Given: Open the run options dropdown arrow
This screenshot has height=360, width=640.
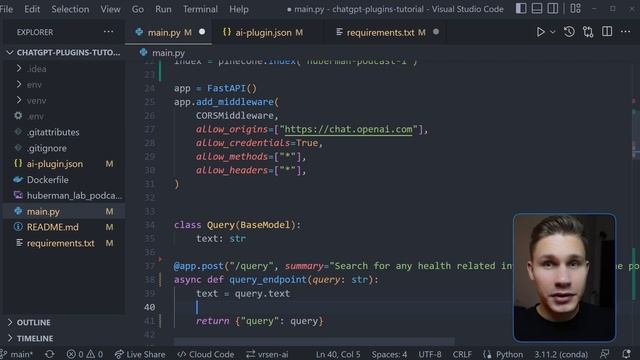Looking at the screenshot, I should point(553,32).
